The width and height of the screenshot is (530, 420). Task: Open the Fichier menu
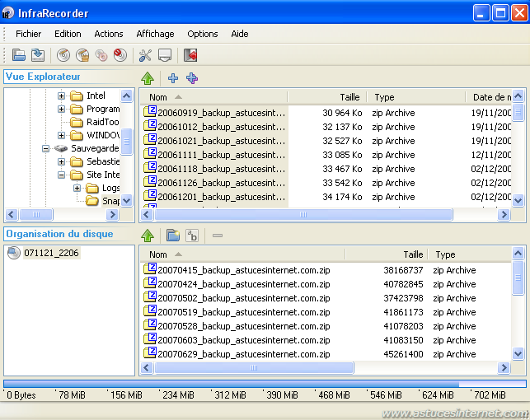[28, 34]
